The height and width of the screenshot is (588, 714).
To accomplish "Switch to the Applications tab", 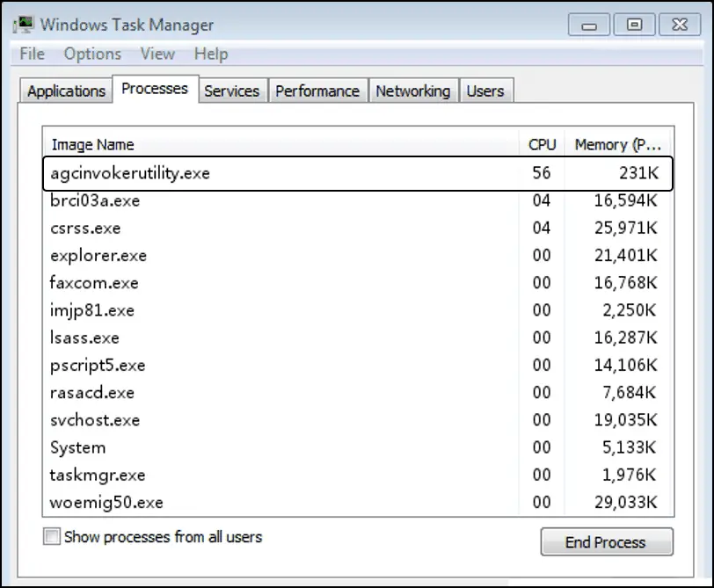I will [66, 91].
